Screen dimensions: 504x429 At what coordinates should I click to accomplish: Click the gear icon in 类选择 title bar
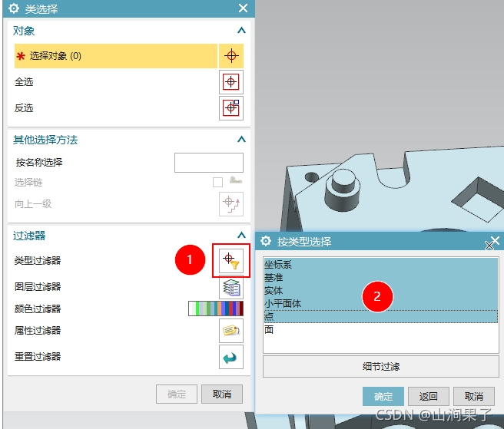coord(14,8)
